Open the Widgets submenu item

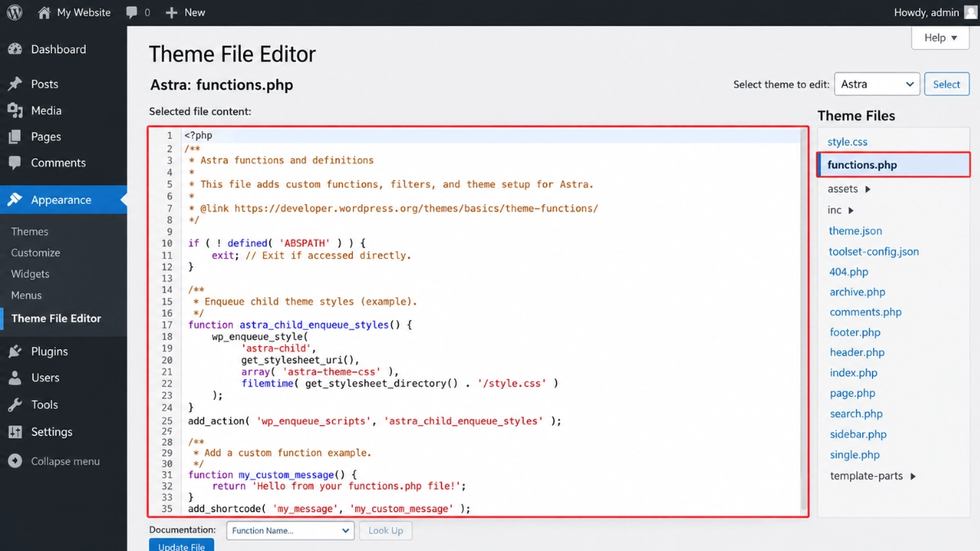point(30,274)
